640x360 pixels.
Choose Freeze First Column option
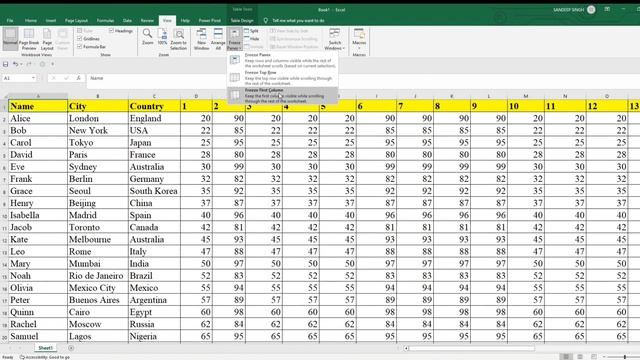click(282, 96)
